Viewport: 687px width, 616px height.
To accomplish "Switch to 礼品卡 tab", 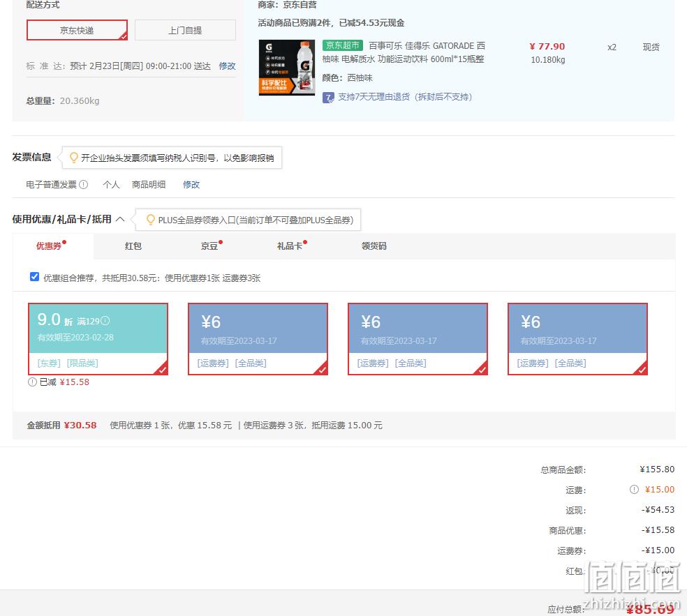I will [x=290, y=246].
